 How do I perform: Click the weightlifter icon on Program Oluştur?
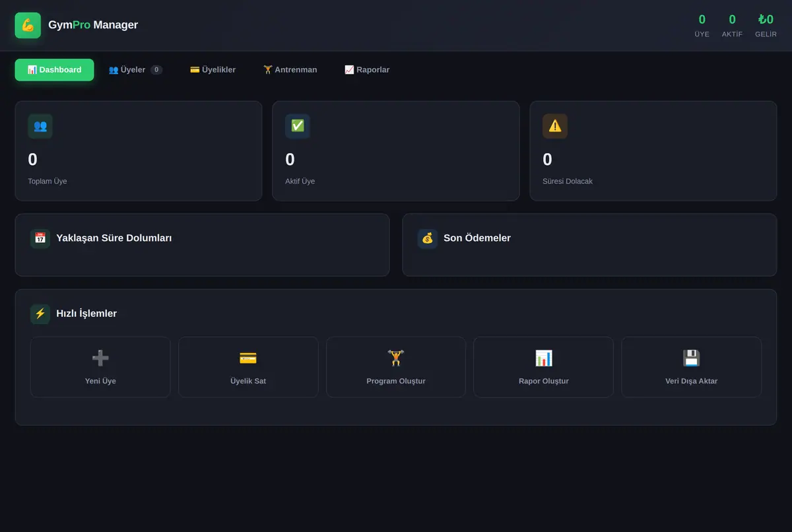click(396, 358)
